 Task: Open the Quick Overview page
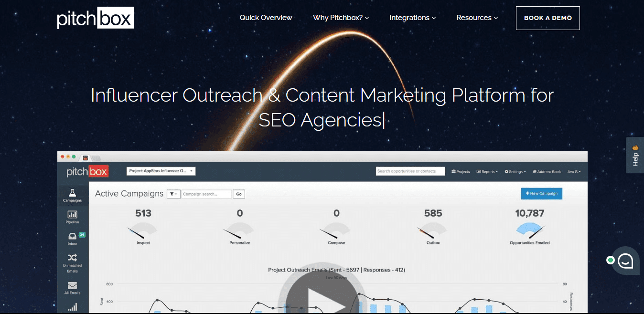coord(266,18)
